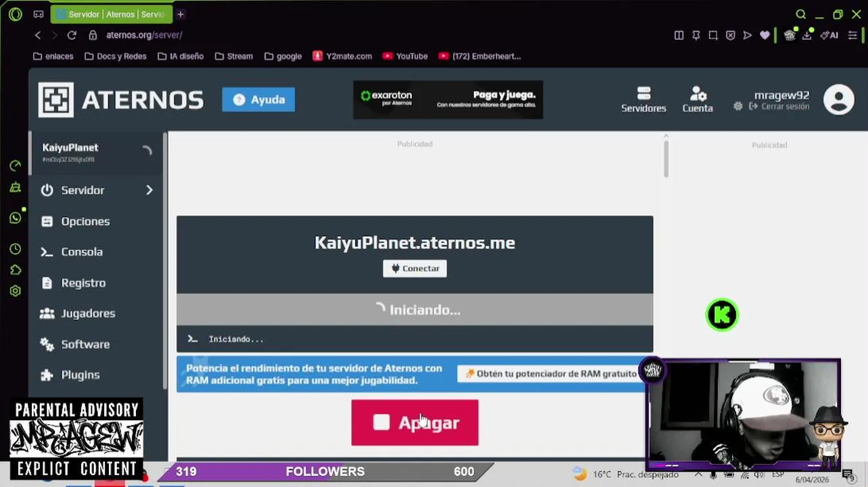Click the green Kick logo overlay

(x=722, y=315)
